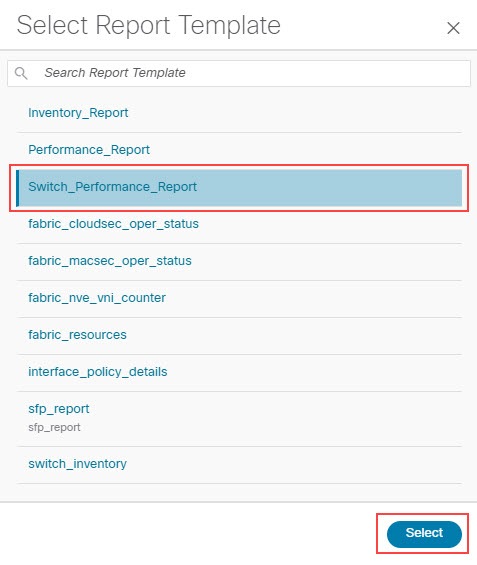477x565 pixels.
Task: Choose the Inventory_Report template
Action: (x=78, y=113)
